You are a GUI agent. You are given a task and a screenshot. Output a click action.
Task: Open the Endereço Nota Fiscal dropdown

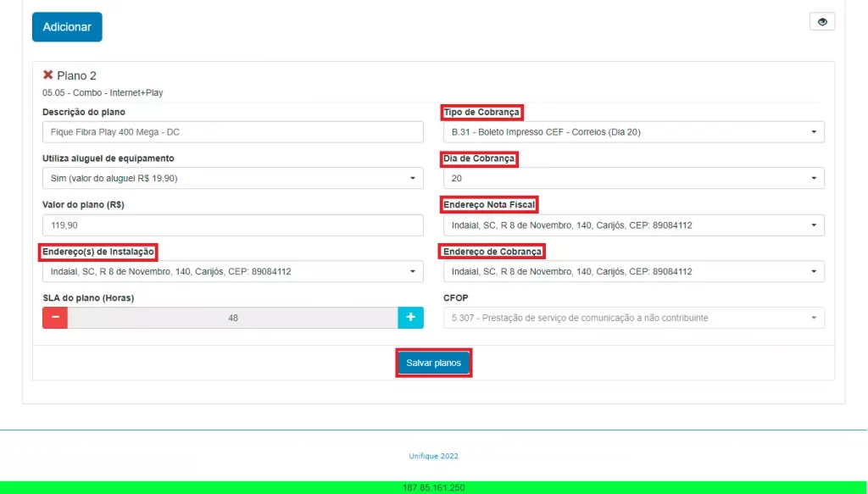click(x=634, y=225)
